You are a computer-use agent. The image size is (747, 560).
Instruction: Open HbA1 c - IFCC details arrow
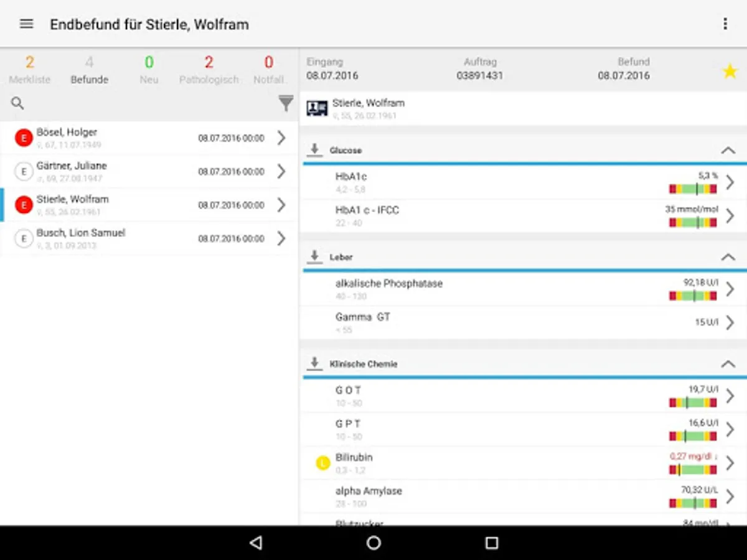tap(730, 216)
